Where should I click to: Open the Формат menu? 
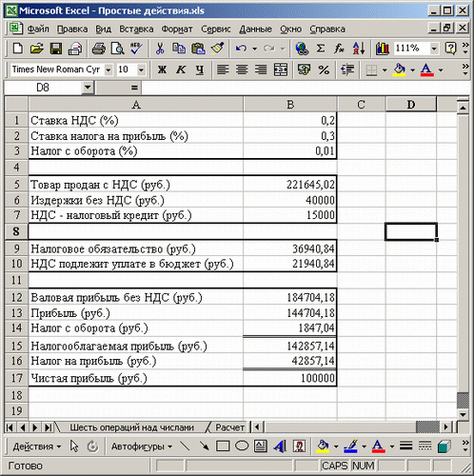177,29
